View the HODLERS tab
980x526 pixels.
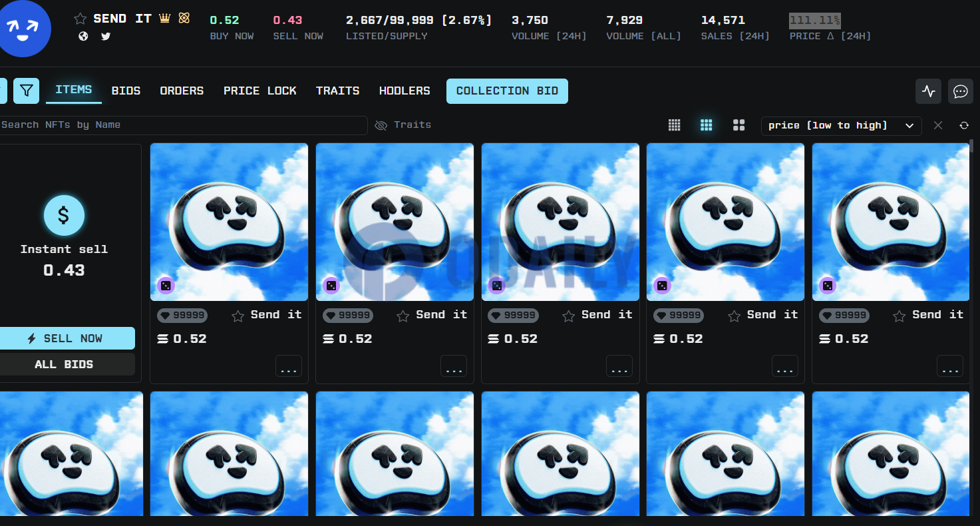[405, 91]
